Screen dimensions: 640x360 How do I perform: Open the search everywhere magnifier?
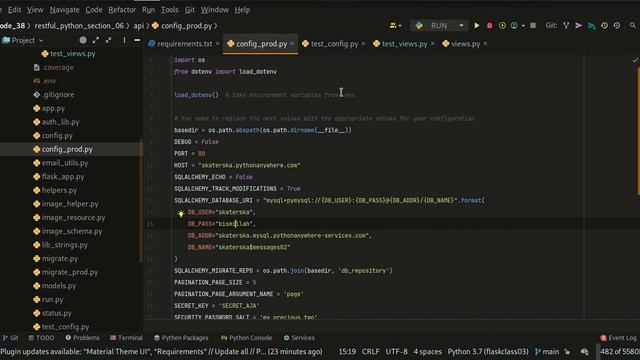pos(633,25)
